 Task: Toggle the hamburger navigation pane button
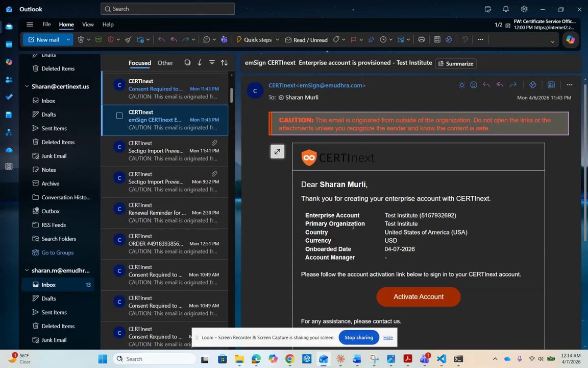30,25
